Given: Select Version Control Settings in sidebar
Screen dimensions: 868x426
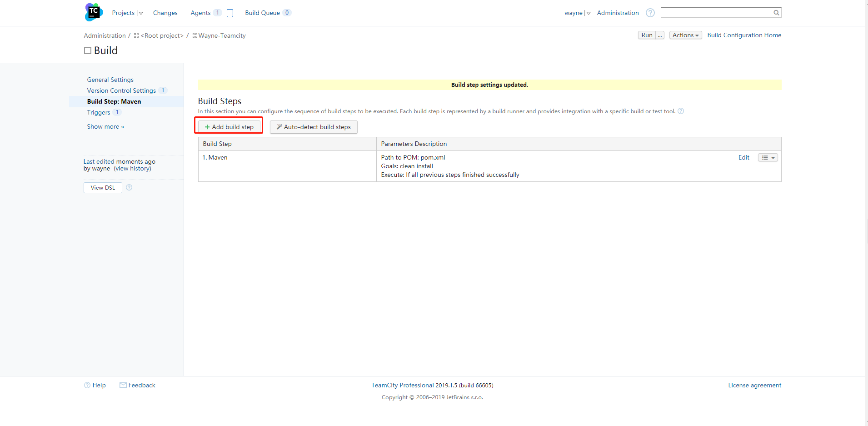Looking at the screenshot, I should coord(121,90).
